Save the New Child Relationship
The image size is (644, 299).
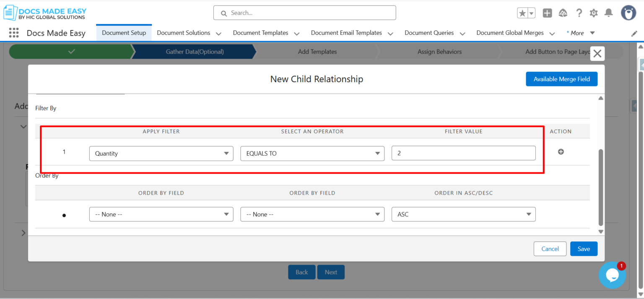click(x=584, y=248)
